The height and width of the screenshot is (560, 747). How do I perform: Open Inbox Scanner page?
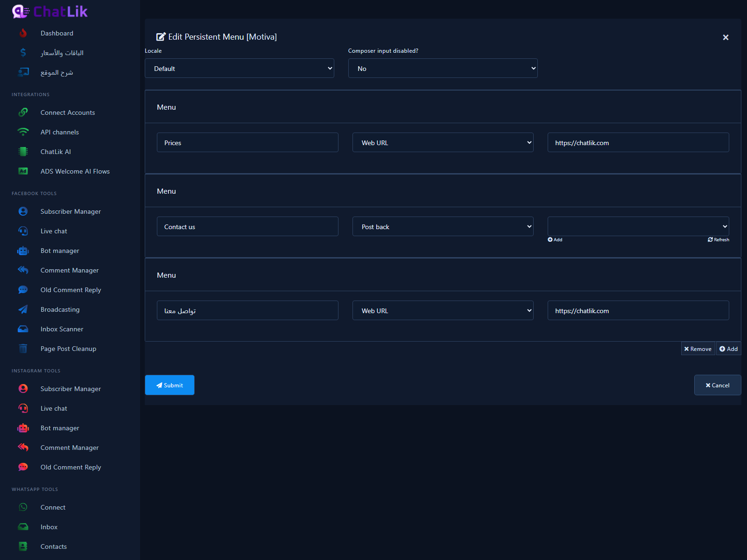[x=62, y=329]
